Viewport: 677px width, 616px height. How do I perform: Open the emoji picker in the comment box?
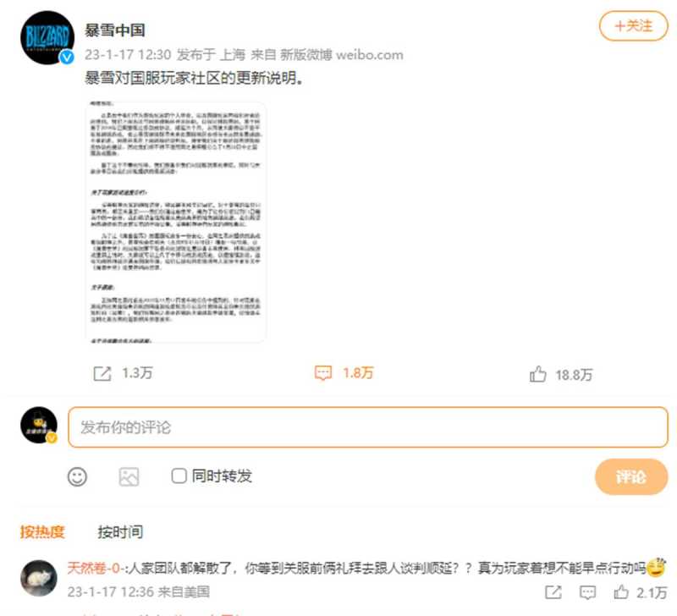[x=77, y=477]
